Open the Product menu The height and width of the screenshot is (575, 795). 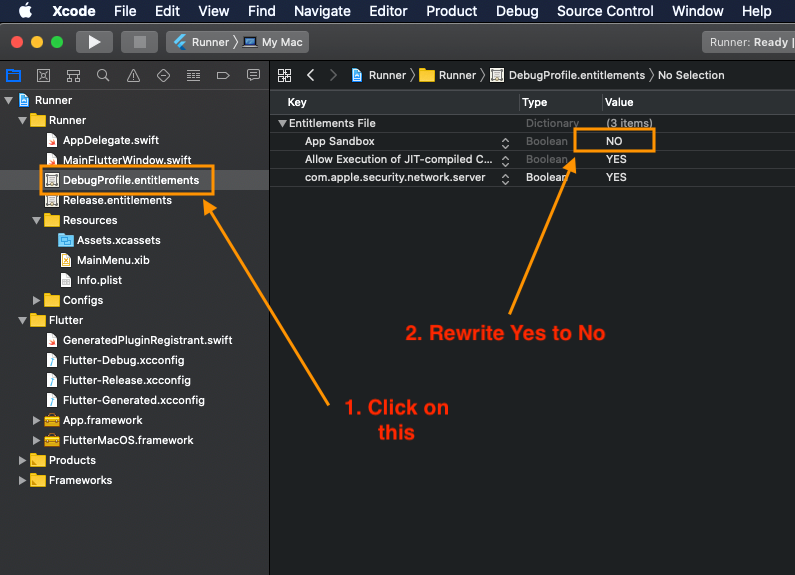pos(451,11)
